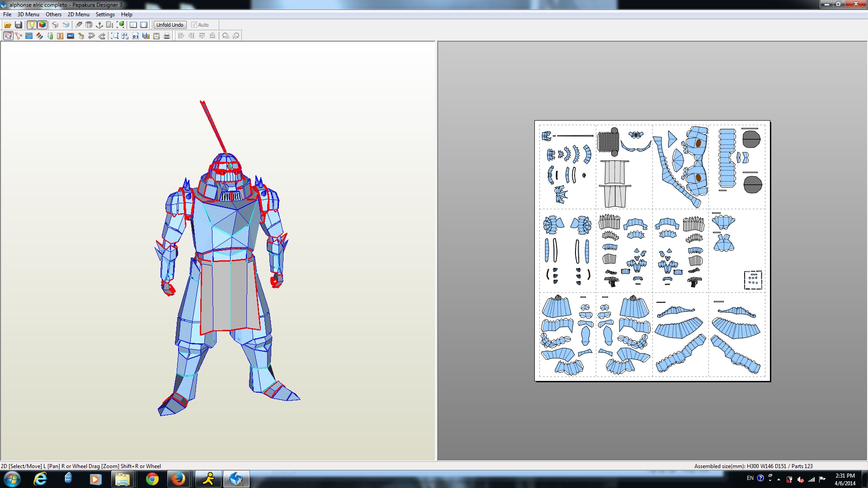
Task: Open the Windows Start button
Action: (12, 479)
